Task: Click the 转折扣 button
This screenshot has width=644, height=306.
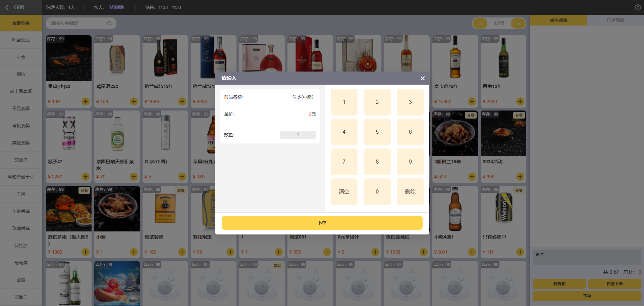Action: tap(559, 284)
